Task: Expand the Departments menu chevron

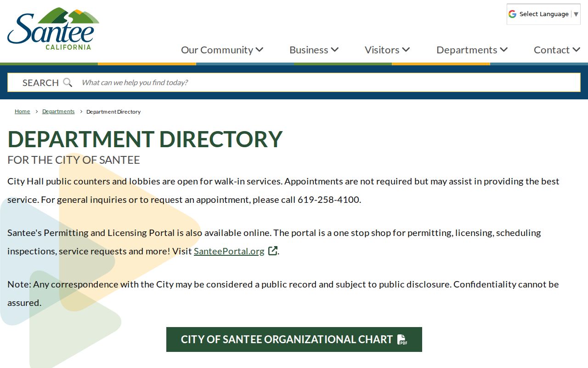Action: click(503, 50)
